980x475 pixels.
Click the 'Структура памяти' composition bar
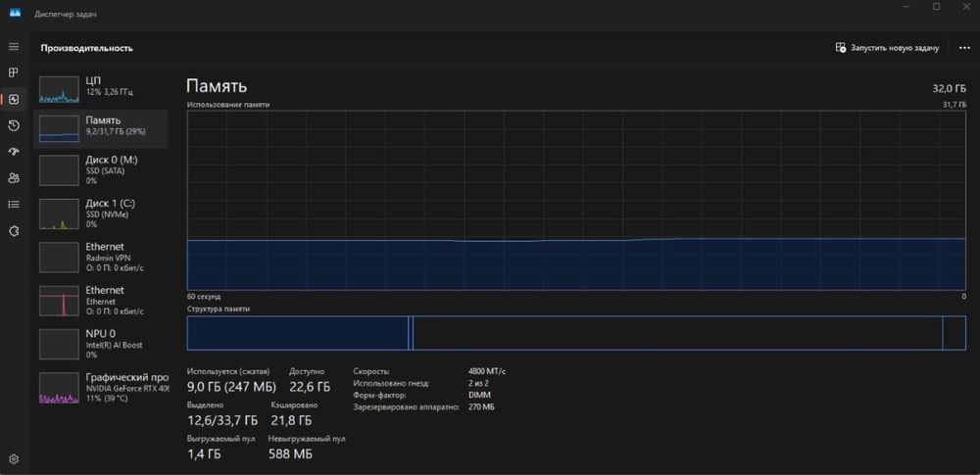point(576,333)
